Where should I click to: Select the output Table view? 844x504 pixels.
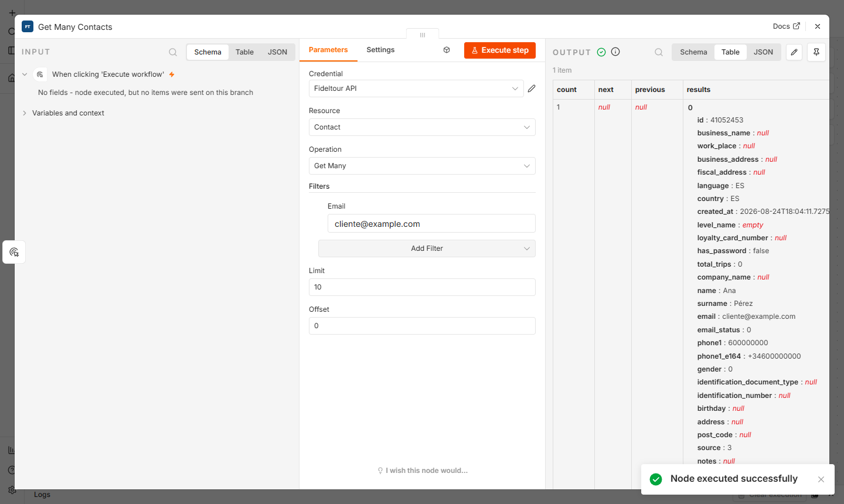tap(730, 52)
